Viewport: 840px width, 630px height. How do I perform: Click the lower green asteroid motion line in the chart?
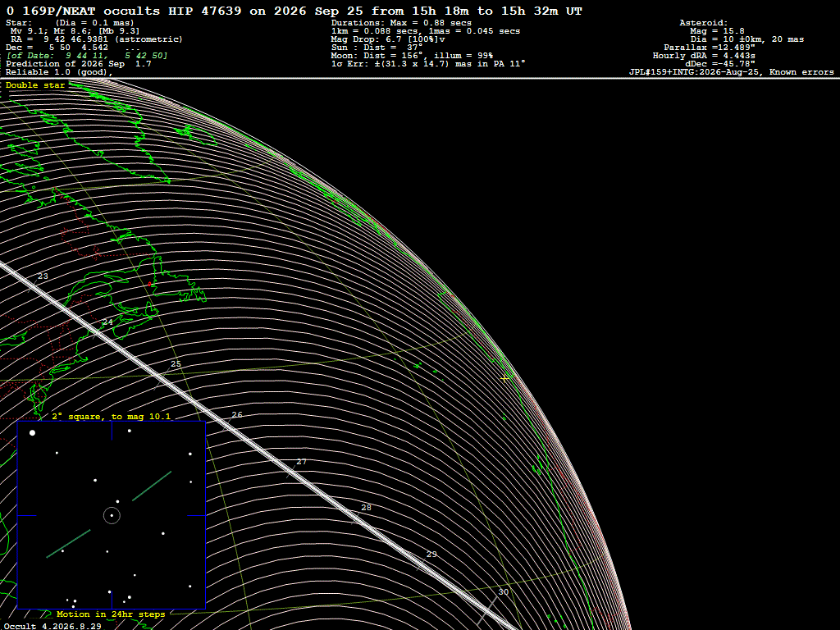69,544
